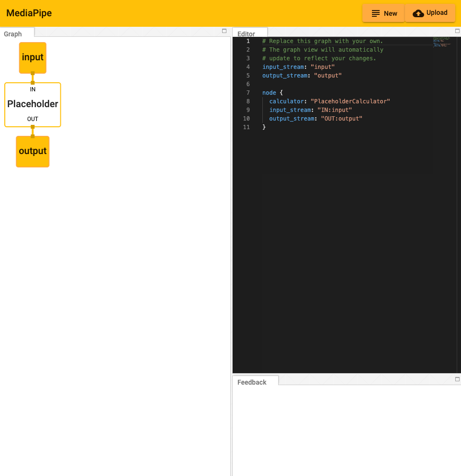Open the Feedback tab
The width and height of the screenshot is (461, 476).
tap(252, 382)
